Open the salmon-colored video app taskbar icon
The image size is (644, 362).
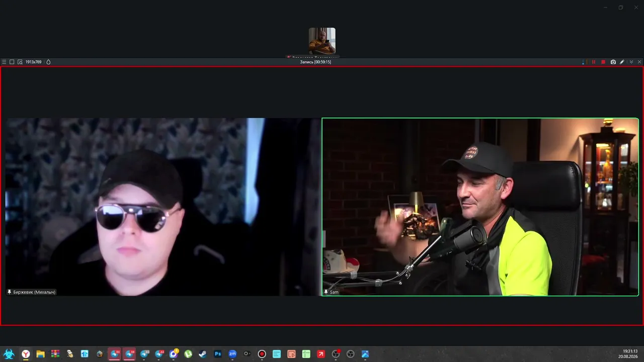pos(291,354)
